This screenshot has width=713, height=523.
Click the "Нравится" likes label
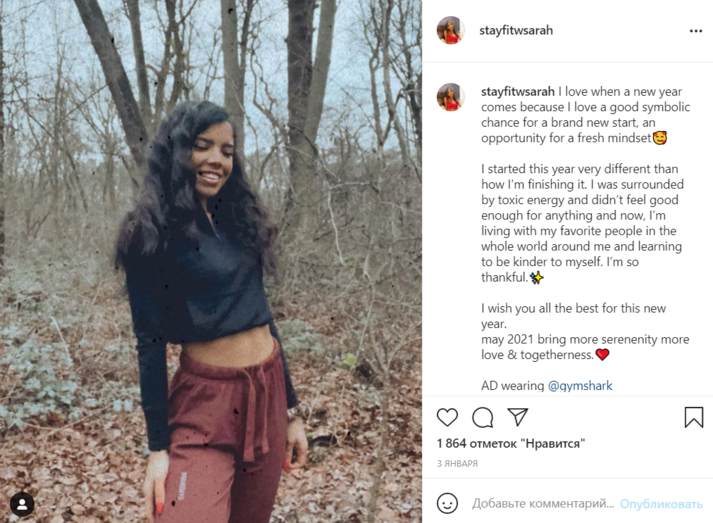(553, 443)
